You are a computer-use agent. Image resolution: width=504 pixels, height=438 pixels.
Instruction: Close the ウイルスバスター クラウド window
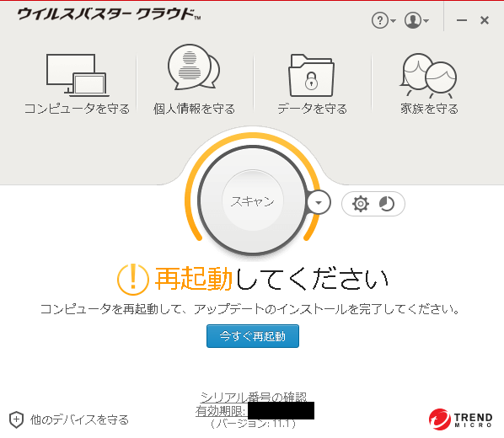click(485, 20)
